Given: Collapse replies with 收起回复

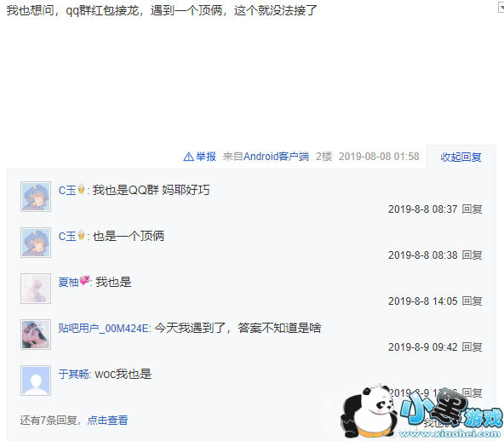Looking at the screenshot, I should tap(461, 157).
